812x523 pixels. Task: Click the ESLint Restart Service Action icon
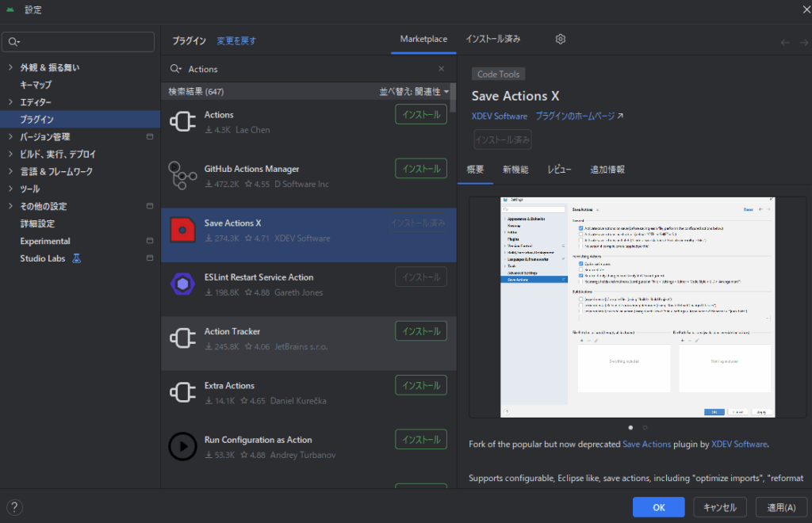(182, 284)
